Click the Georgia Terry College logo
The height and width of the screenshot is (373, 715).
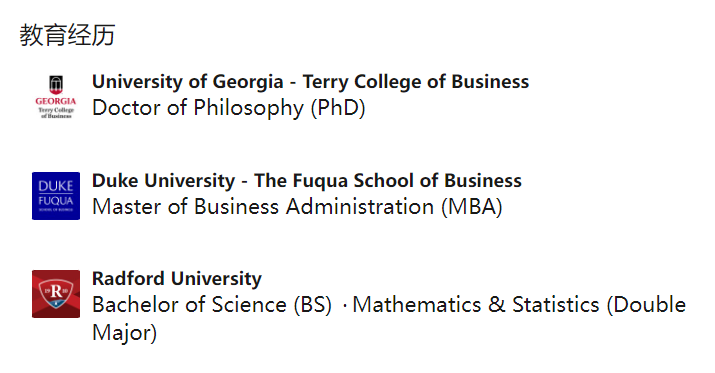(x=56, y=97)
